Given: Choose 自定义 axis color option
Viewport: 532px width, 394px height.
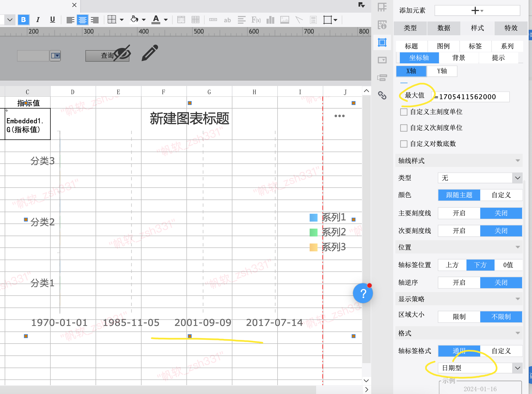Looking at the screenshot, I should [x=501, y=195].
